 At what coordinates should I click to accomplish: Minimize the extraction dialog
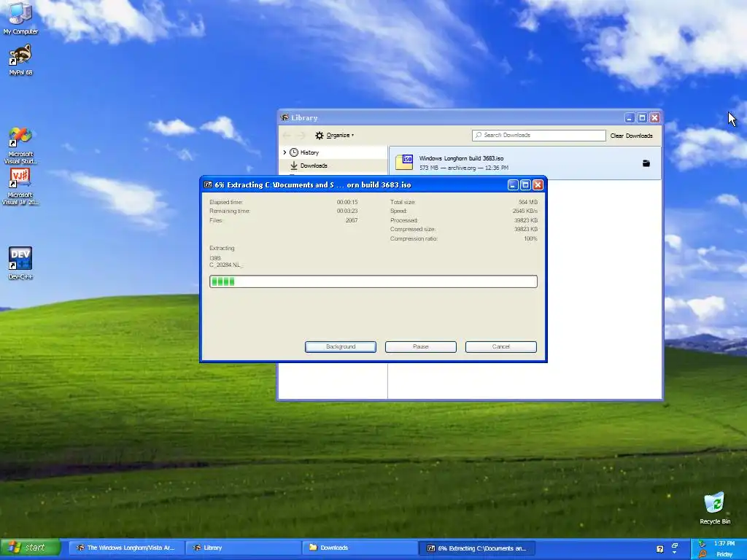(x=513, y=184)
